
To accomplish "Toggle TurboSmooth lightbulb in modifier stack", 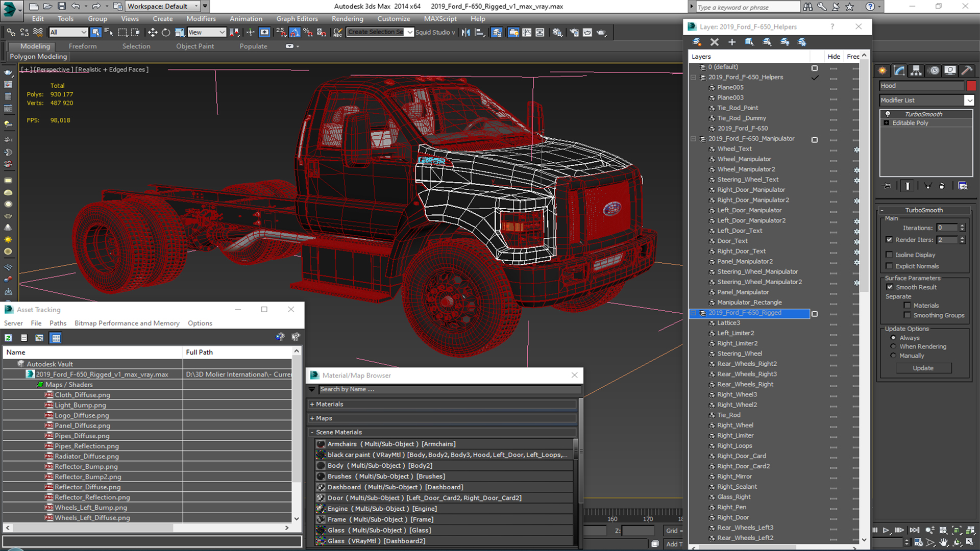I will coord(888,114).
